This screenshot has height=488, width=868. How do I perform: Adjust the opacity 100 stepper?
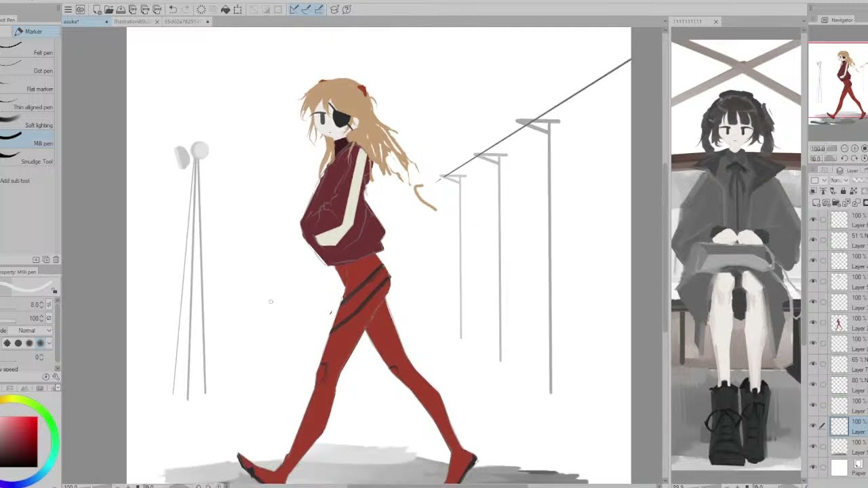41,318
